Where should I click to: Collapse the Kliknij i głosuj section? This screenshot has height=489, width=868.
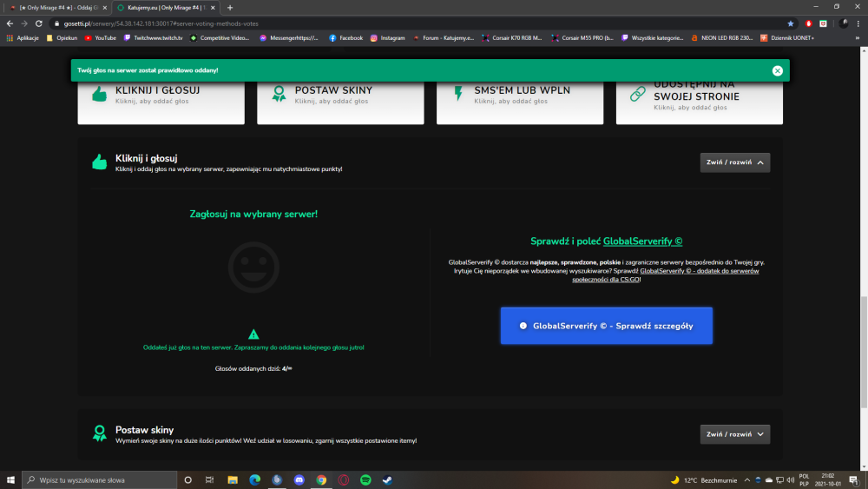coord(734,162)
